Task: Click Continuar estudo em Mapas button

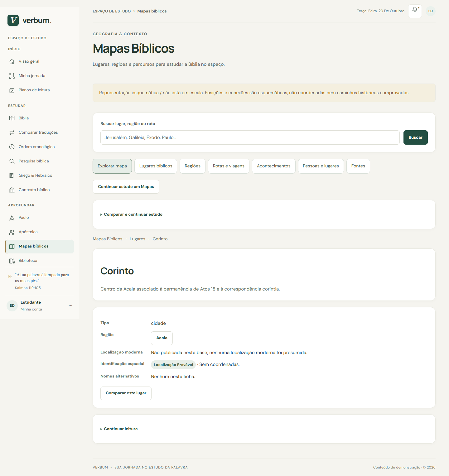Action: pos(126,187)
